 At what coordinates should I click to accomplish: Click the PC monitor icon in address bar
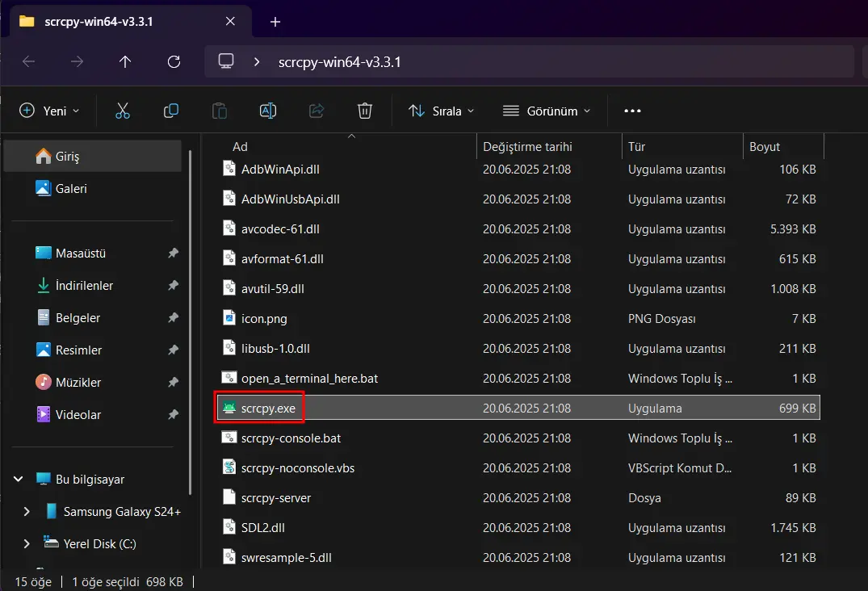pyautogui.click(x=226, y=61)
